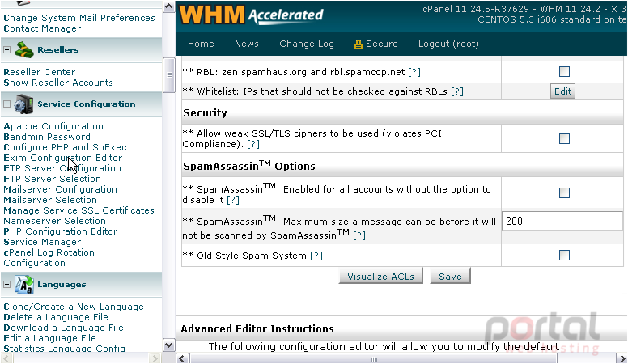Open the Home menu item

201,44
